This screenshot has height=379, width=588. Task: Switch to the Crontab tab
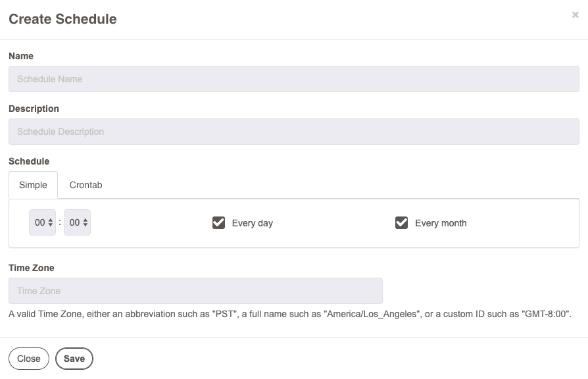pyautogui.click(x=86, y=185)
